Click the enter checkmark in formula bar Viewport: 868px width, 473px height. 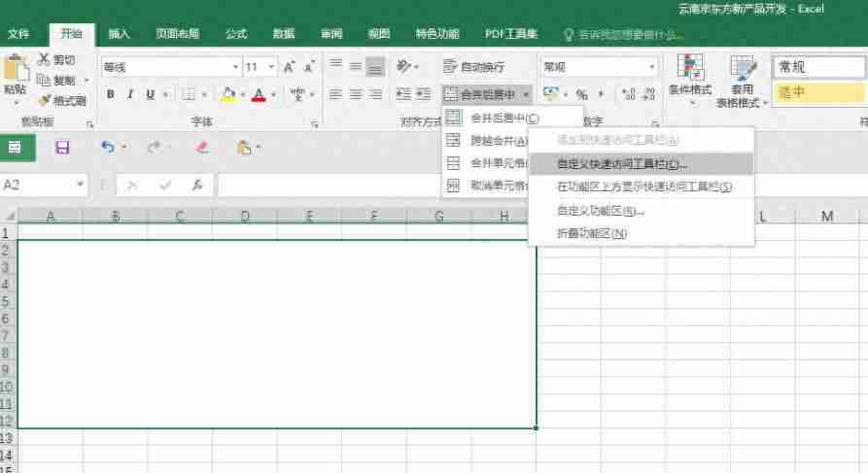(164, 186)
